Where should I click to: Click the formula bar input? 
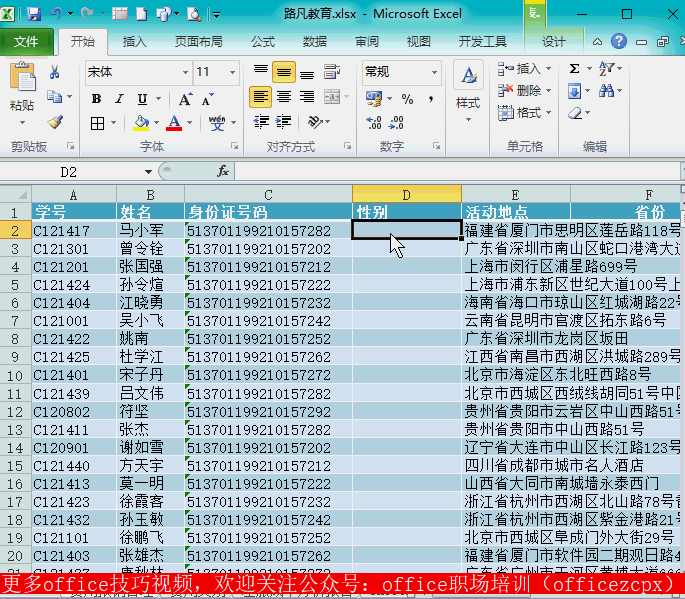coord(457,171)
